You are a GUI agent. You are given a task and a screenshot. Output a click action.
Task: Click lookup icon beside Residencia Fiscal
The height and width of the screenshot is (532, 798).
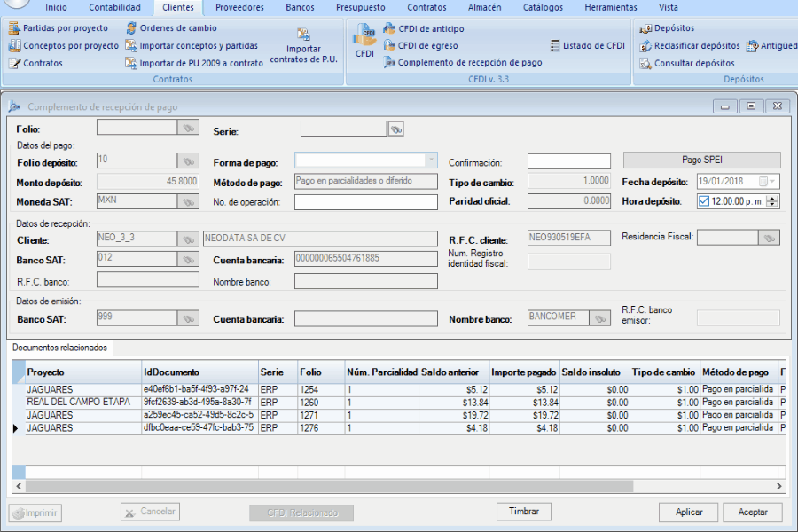(769, 238)
